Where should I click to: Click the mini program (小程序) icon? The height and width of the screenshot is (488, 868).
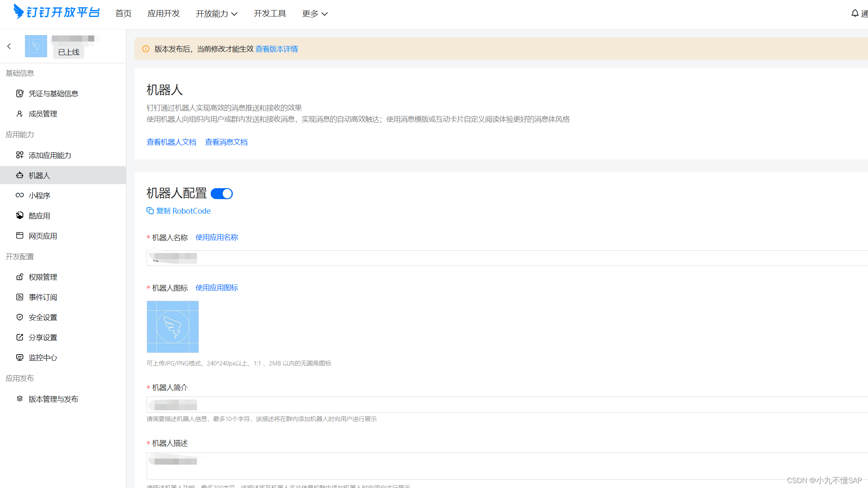click(20, 195)
